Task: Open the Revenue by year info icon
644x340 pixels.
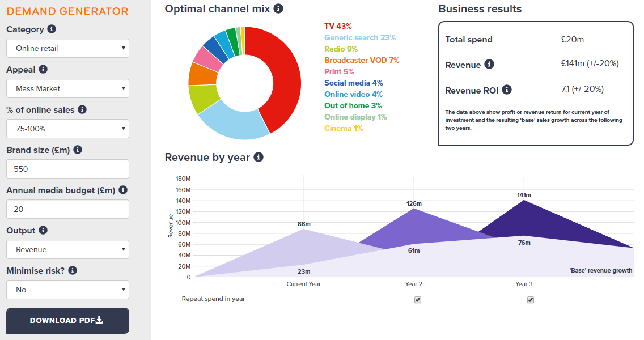Action: [x=260, y=157]
